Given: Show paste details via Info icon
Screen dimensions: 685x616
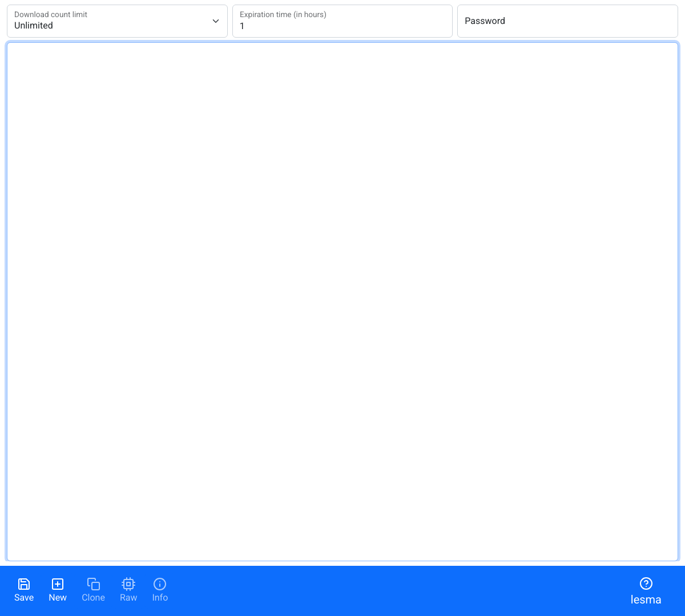Looking at the screenshot, I should (x=160, y=584).
